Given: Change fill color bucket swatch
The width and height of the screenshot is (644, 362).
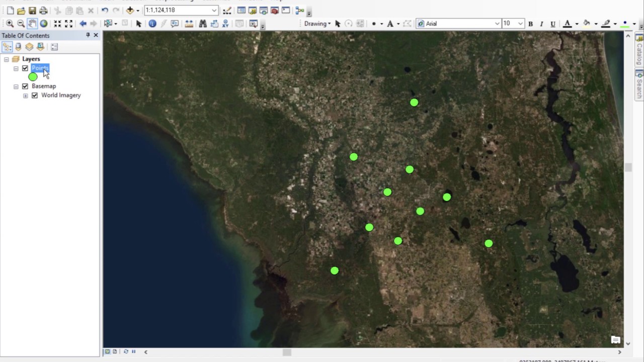Looking at the screenshot, I should click(587, 24).
